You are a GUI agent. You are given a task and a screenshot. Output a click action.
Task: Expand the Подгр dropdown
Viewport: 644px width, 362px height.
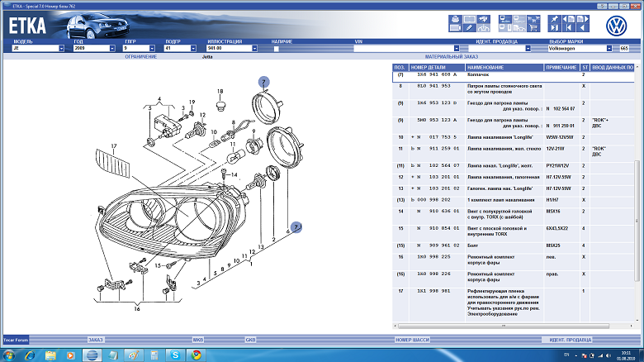(x=193, y=48)
